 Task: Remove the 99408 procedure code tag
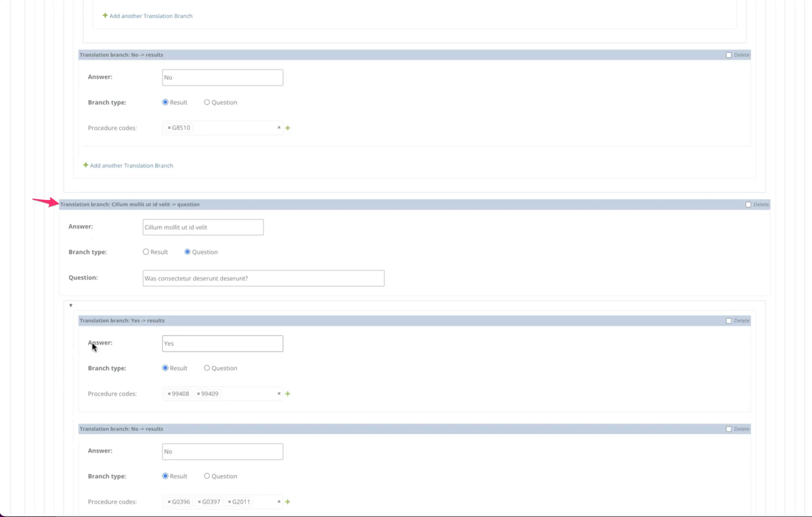(169, 394)
